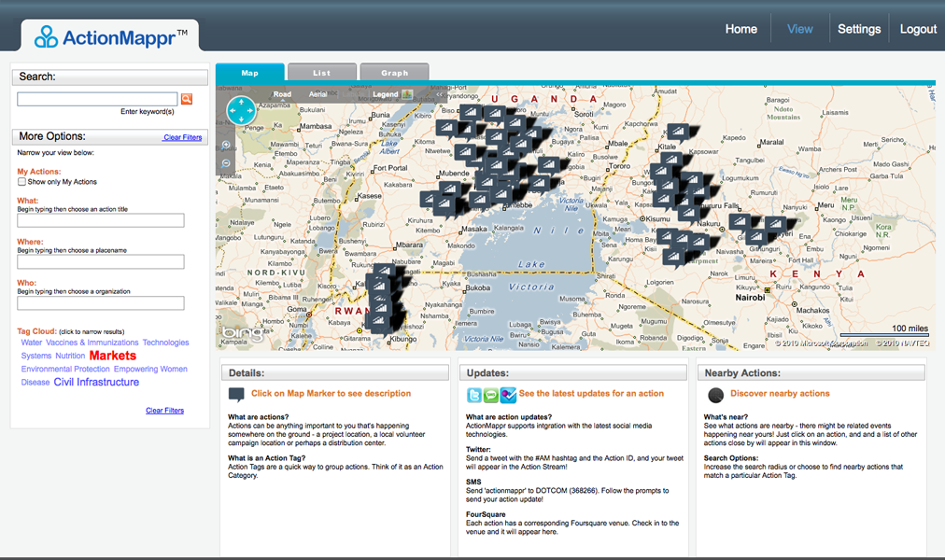945x560 pixels.
Task: Switch map to Aerial view
Action: [x=317, y=94]
